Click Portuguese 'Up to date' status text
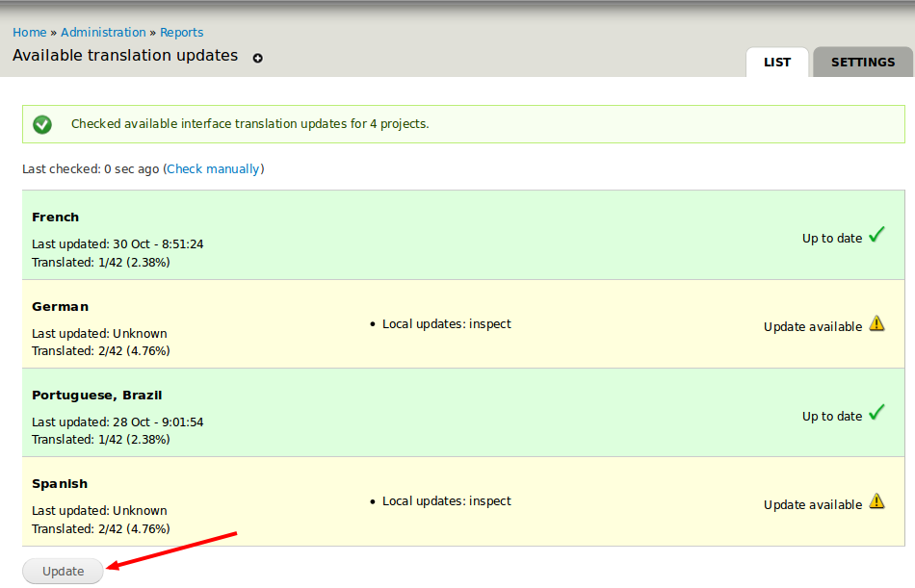The height and width of the screenshot is (588, 915). (832, 417)
